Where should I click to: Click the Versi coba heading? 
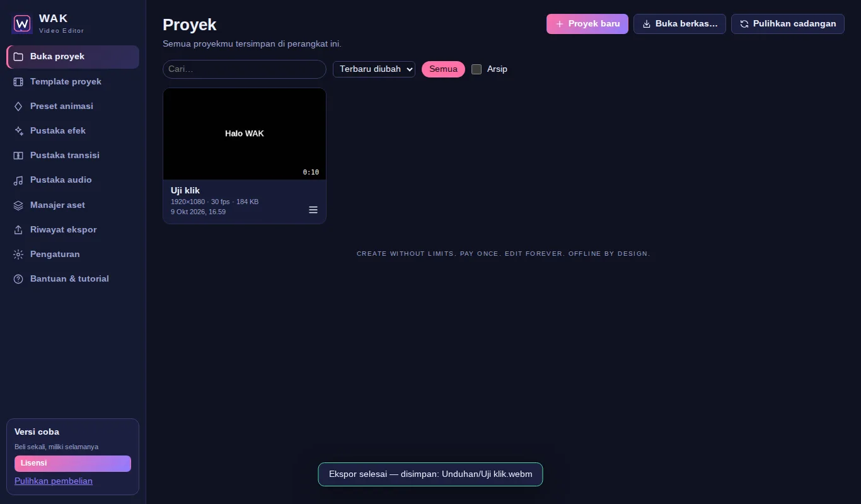point(37,432)
